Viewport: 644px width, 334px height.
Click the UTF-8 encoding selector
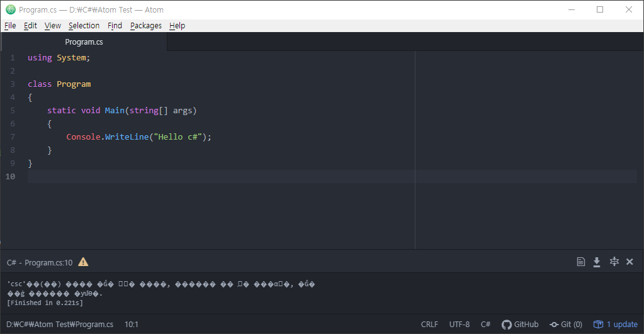[x=459, y=324]
